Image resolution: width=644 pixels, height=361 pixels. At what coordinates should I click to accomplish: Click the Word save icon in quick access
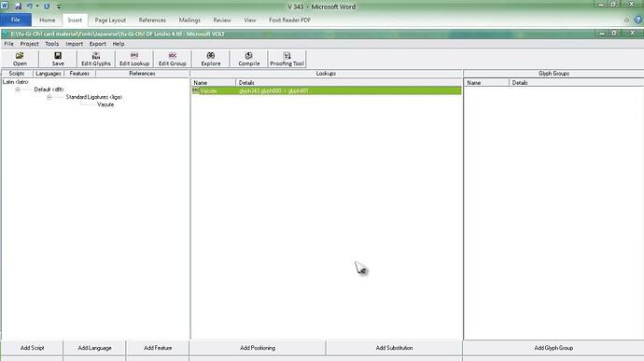click(x=18, y=7)
